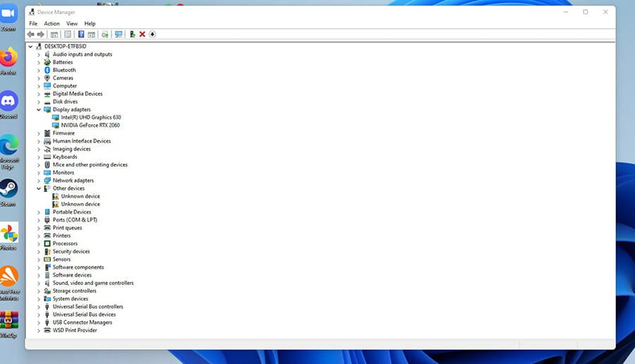The height and width of the screenshot is (364, 635).
Task: Select Digital Media Devices
Action: tap(78, 94)
